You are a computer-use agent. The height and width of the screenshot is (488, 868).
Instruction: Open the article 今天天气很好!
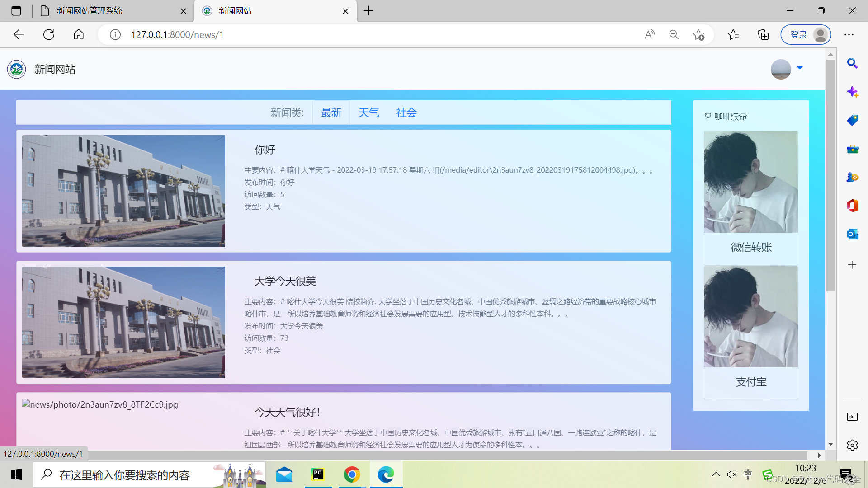tap(287, 412)
